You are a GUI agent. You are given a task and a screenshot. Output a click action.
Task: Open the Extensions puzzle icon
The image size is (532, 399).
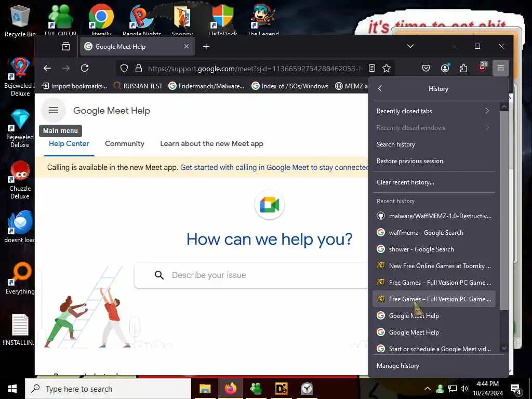[x=463, y=68]
